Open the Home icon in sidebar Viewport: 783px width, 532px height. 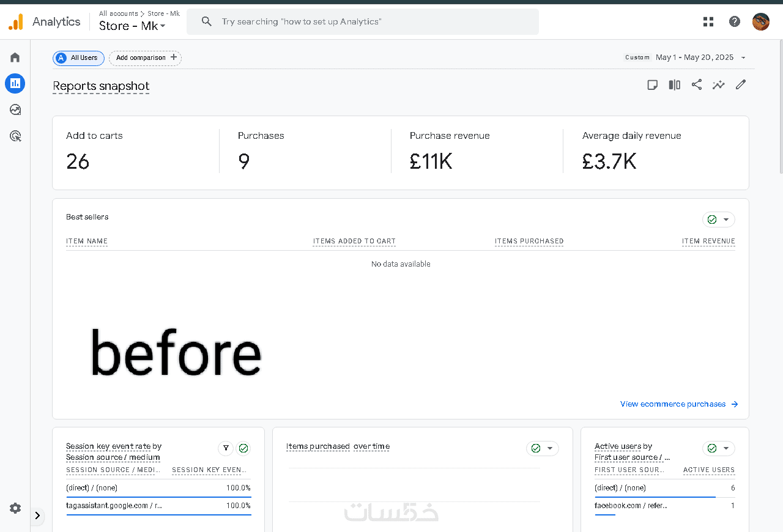pyautogui.click(x=15, y=57)
